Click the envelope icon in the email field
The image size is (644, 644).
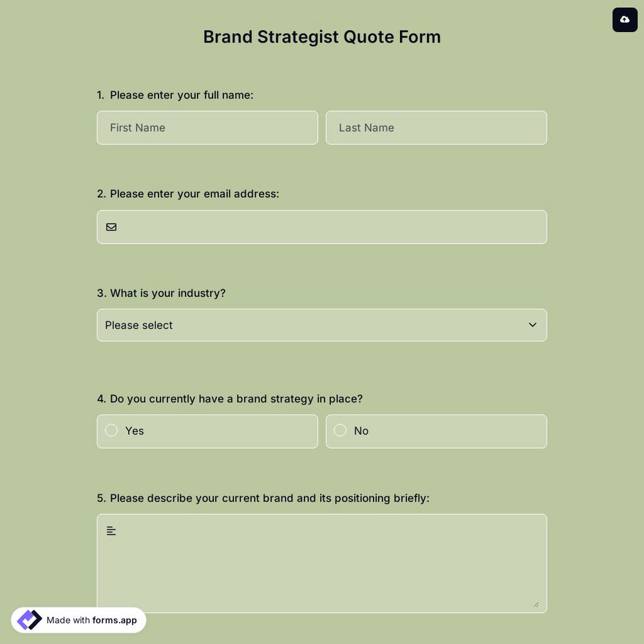point(111,227)
